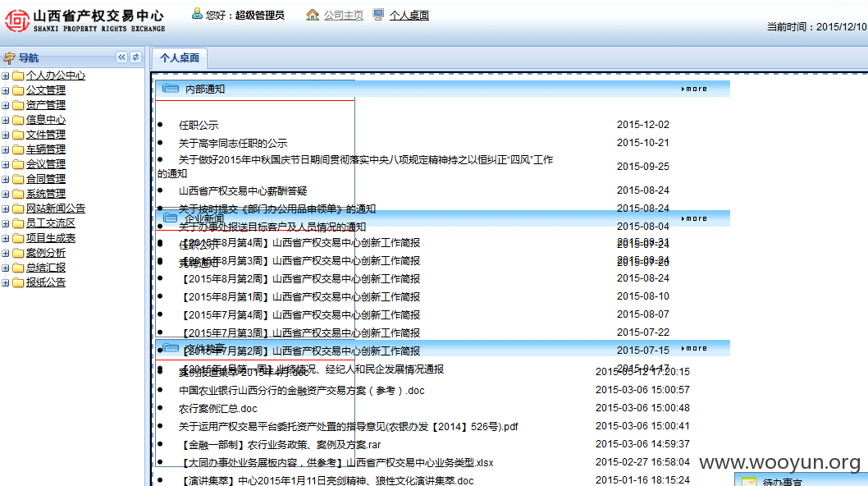Expand the 网站新闻公告 tree node
Image resolution: width=868 pixels, height=486 pixels.
point(6,209)
